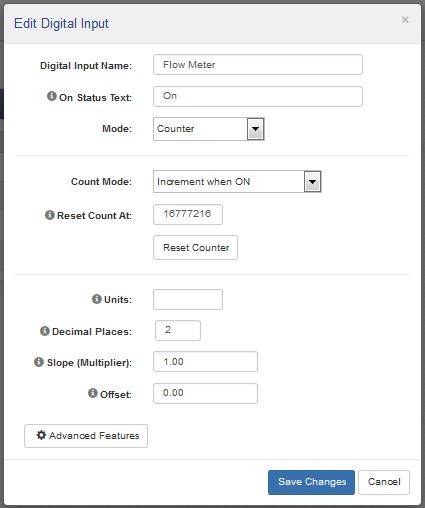425x508 pixels.
Task: Click the Offset info icon
Action: [x=93, y=393]
